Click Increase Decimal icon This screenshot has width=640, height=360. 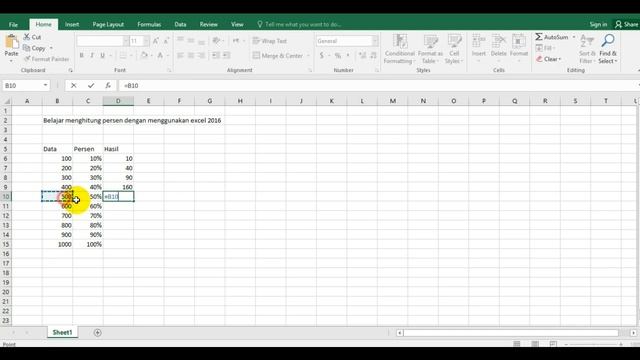[362, 56]
